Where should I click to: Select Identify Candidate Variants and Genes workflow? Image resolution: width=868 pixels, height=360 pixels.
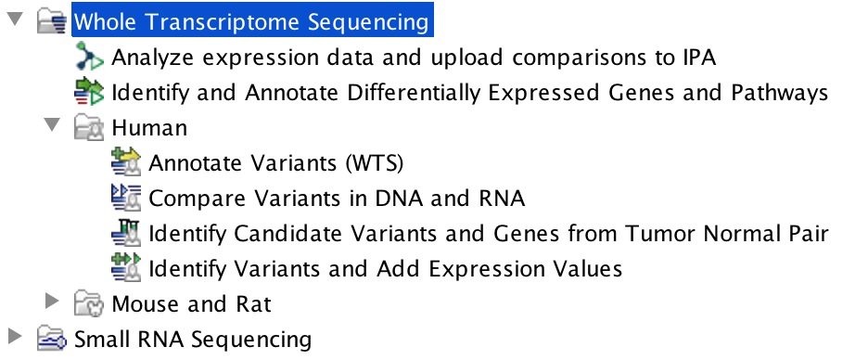point(488,234)
